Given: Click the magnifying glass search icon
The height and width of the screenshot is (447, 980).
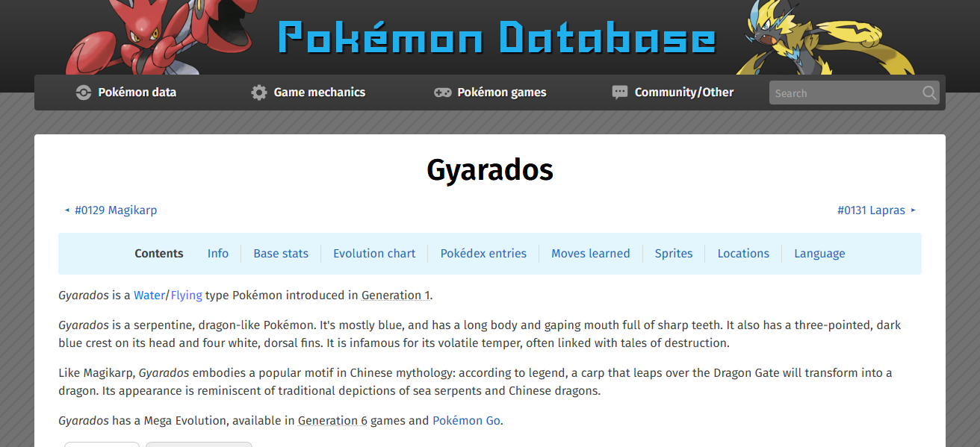Looking at the screenshot, I should coord(929,93).
